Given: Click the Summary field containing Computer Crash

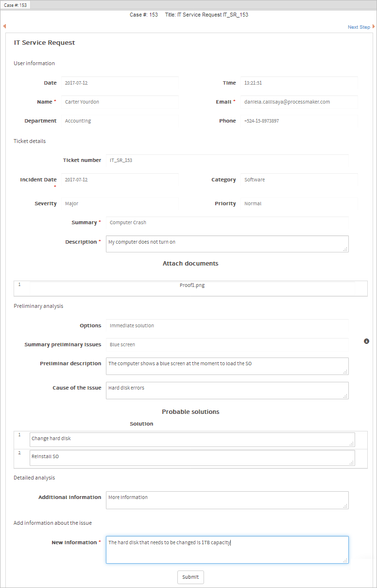Looking at the screenshot, I should click(x=227, y=223).
